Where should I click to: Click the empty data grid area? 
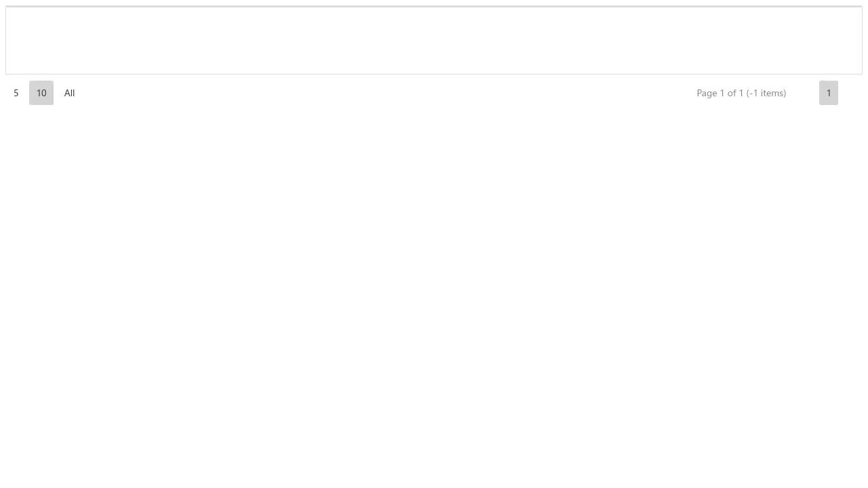coord(434,41)
